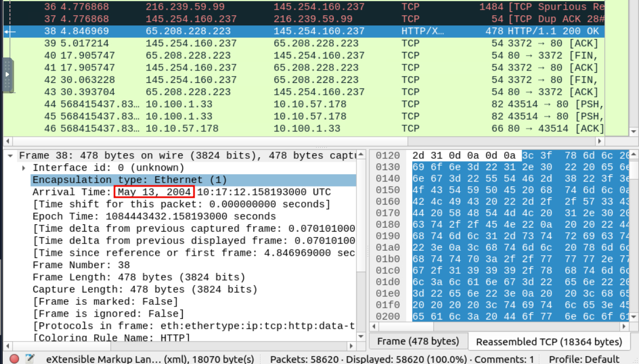Switch to Reassembled TCP (18364 bytes) tab

tap(549, 341)
